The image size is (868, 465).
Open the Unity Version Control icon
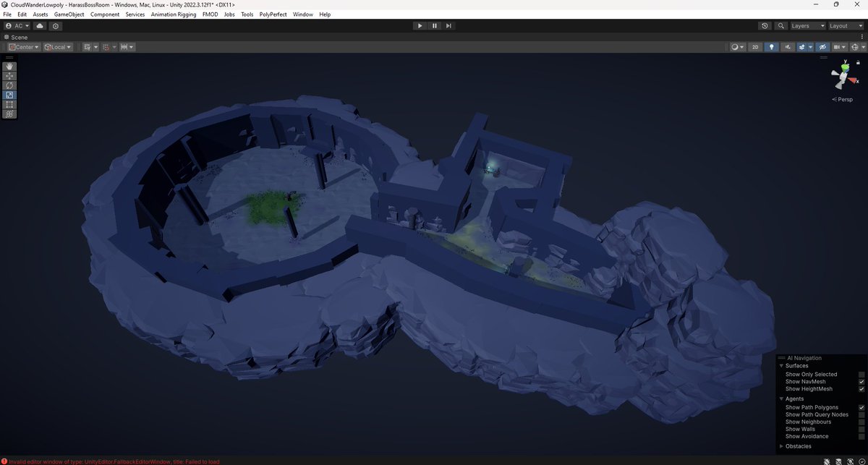[x=56, y=25]
